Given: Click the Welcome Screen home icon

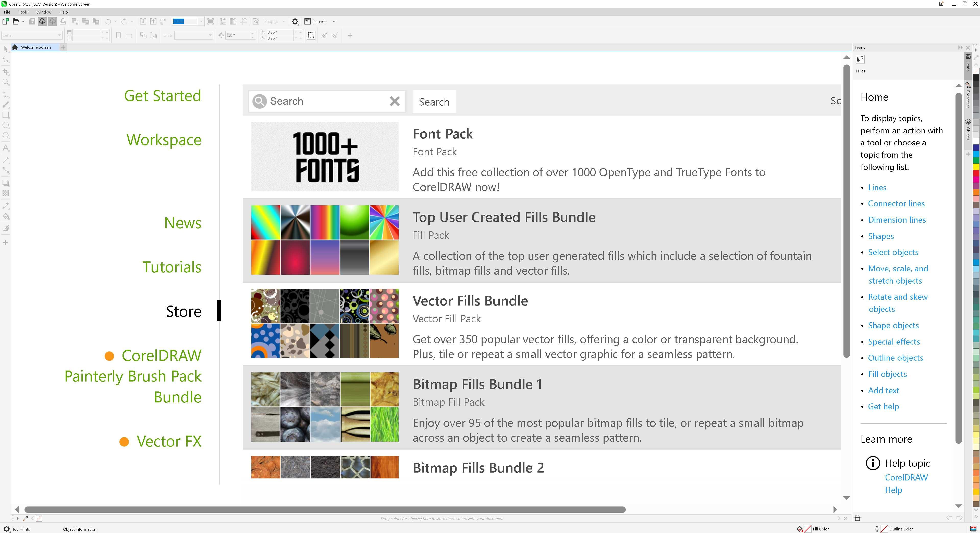Looking at the screenshot, I should click(15, 47).
